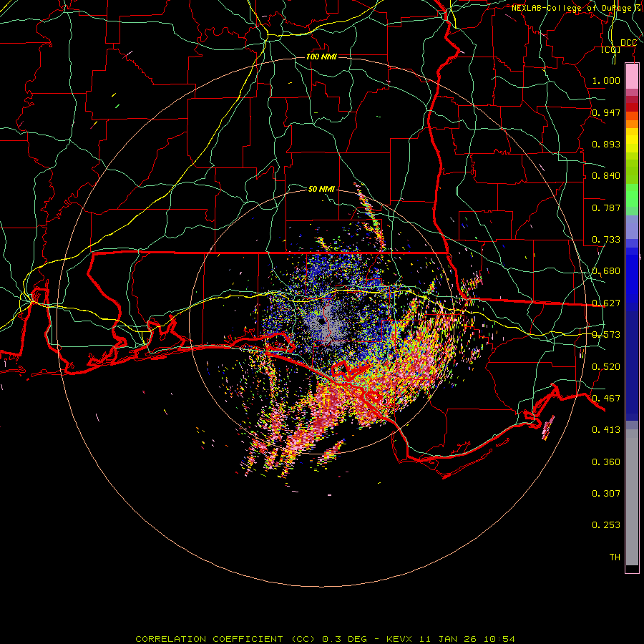The height and width of the screenshot is (644, 644).
Task: Click the 0.893 value on the color scale
Action: [x=606, y=144]
